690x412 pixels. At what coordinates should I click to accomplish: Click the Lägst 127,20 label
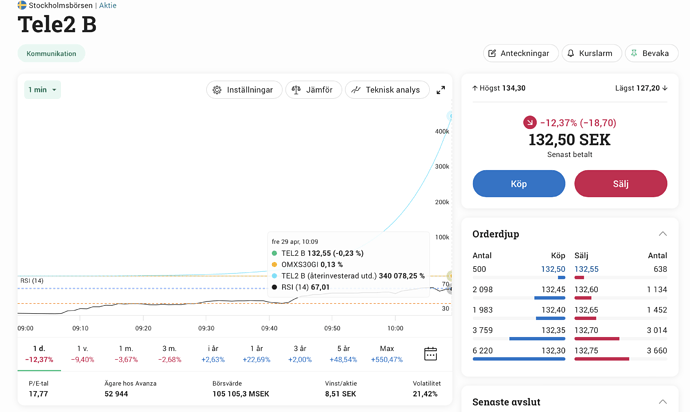641,88
